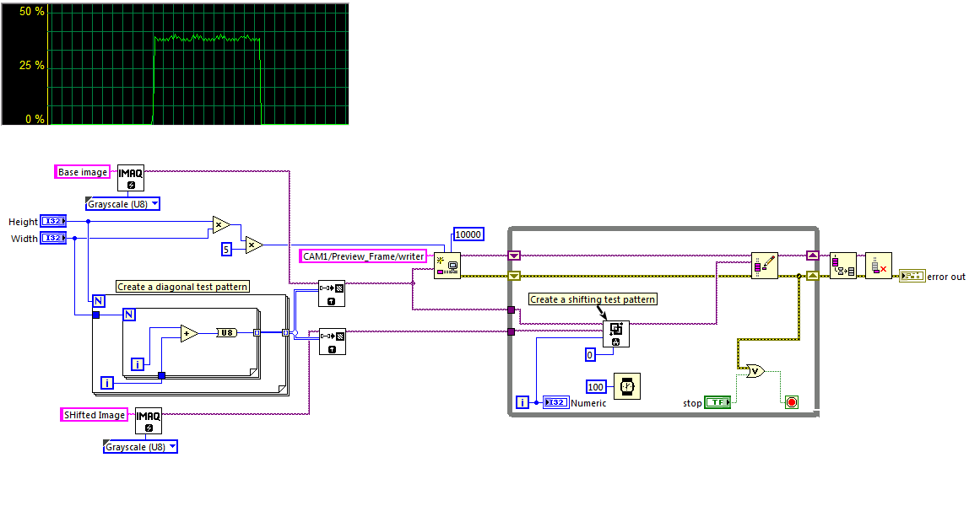Select the Or gate node

755,370
